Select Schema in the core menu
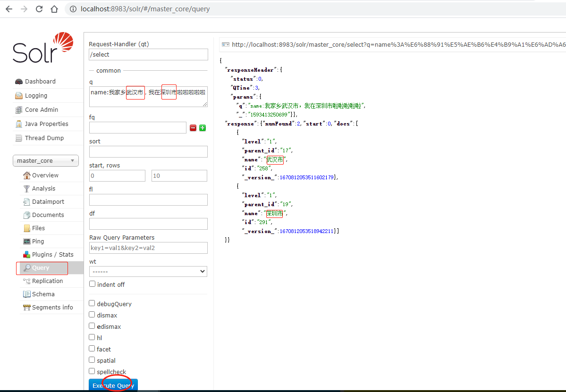Screen dimensions: 566x392 (43, 294)
